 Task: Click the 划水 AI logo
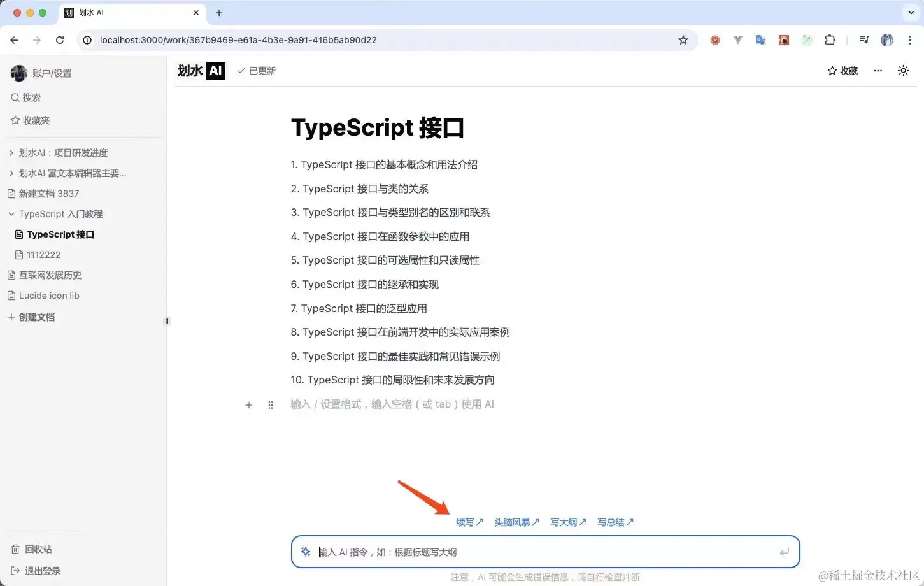[201, 71]
